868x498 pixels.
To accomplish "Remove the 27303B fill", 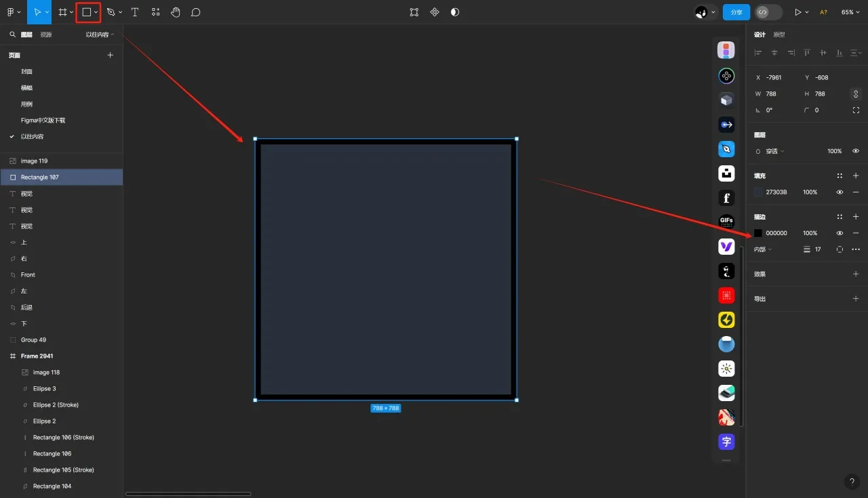I will (856, 192).
